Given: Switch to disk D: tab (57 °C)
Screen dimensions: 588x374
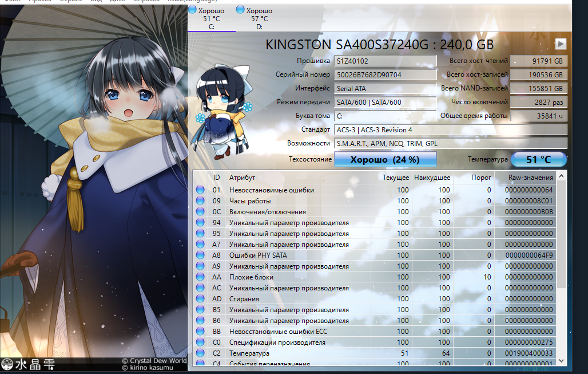Looking at the screenshot, I should pyautogui.click(x=259, y=18).
